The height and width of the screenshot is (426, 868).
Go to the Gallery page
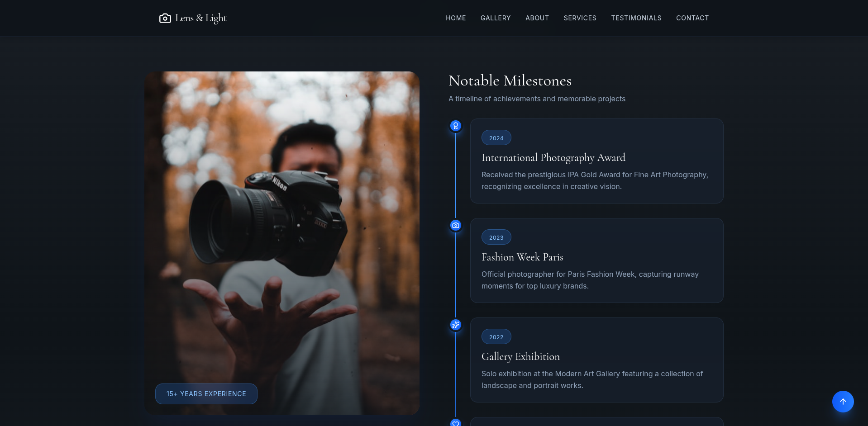tap(495, 18)
